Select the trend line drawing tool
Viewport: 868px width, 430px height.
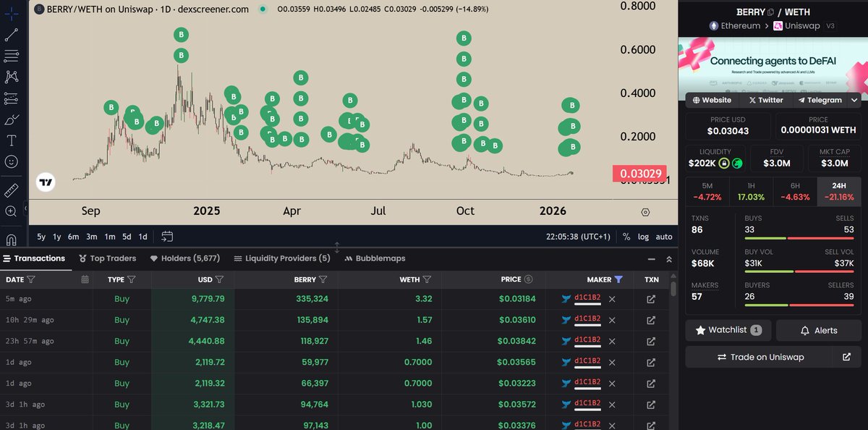click(x=12, y=35)
